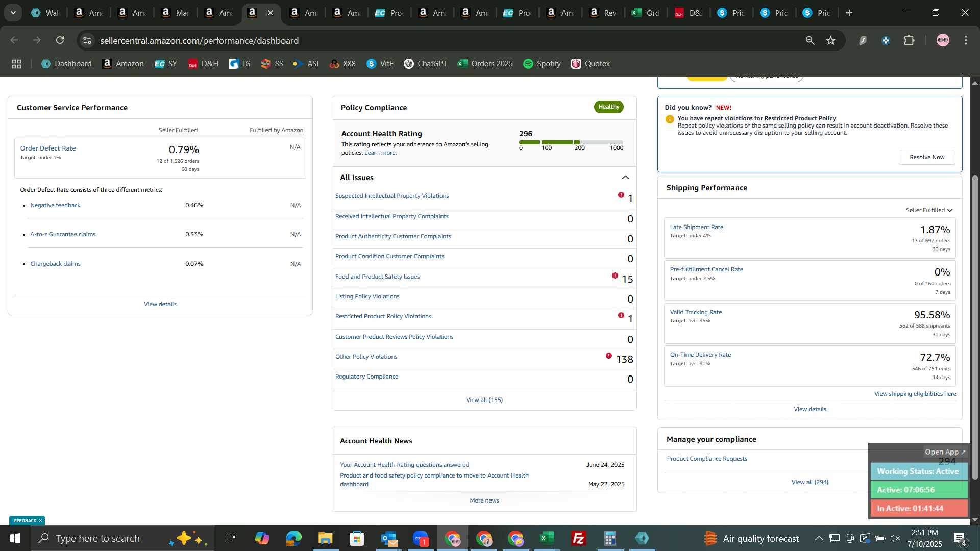The image size is (980, 551).
Task: Click the alert icon beside Other Policy Violations
Action: pyautogui.click(x=609, y=356)
